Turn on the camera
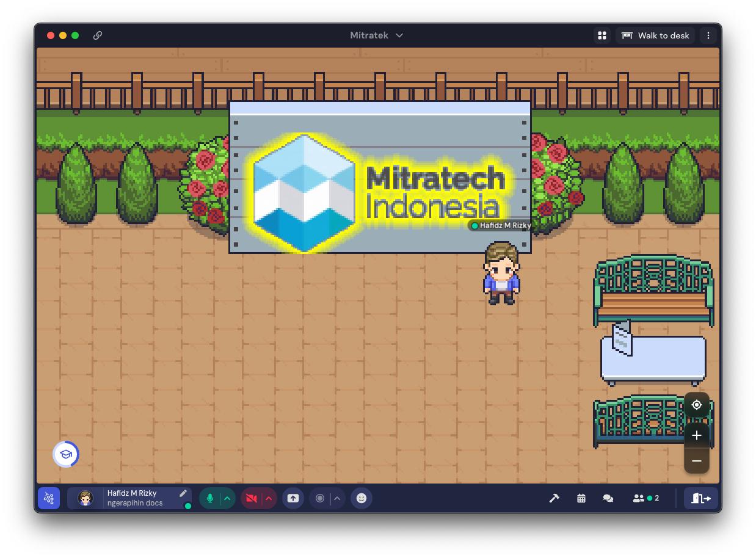The image size is (756, 558). click(251, 498)
